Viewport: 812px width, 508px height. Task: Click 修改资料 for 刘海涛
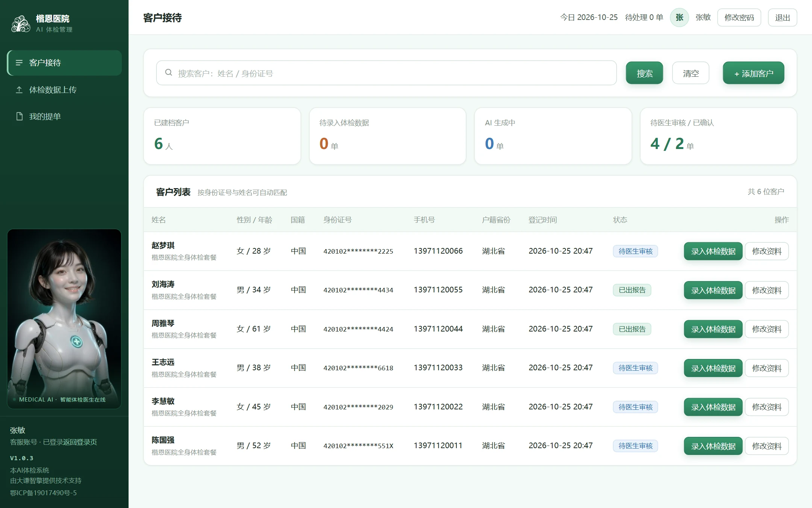767,290
